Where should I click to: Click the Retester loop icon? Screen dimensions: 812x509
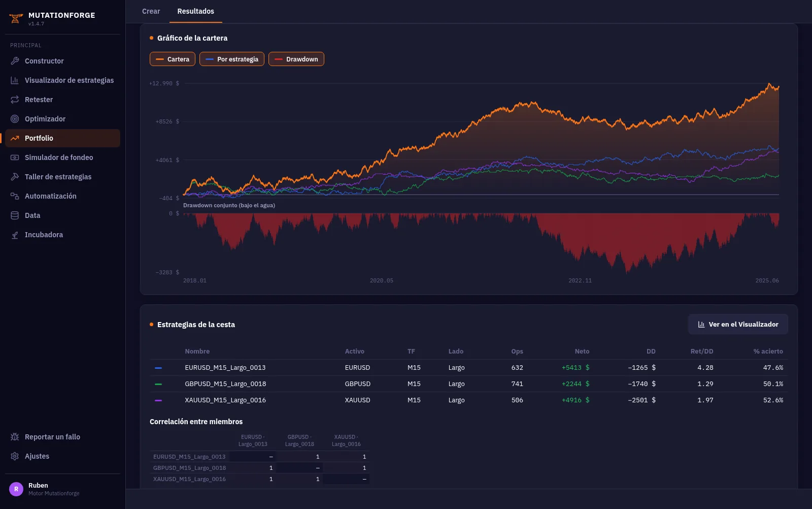click(15, 100)
